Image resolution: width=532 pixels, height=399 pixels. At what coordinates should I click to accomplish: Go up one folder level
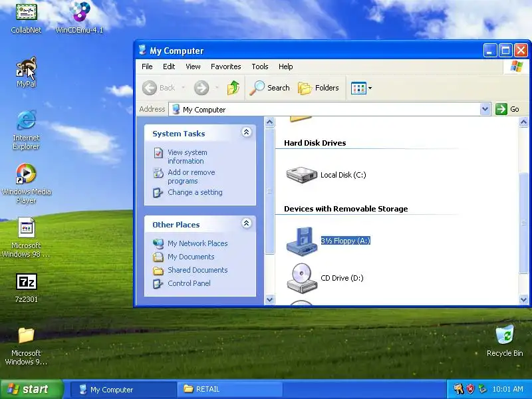233,88
